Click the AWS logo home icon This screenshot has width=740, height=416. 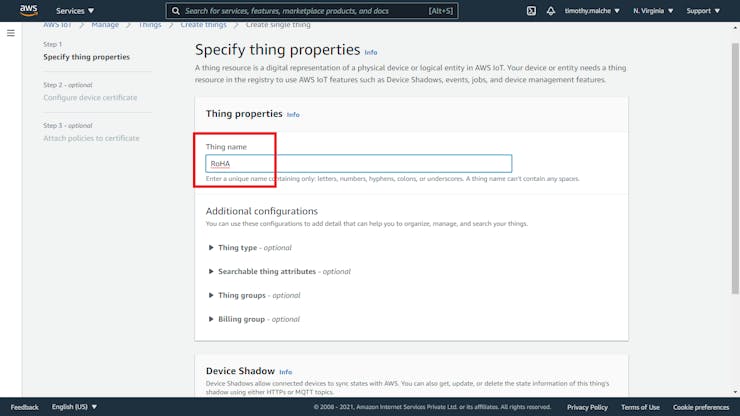coord(28,11)
